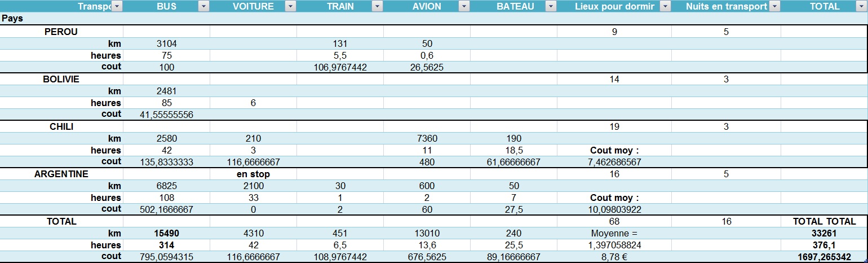Select the Pays header cell
Image resolution: width=868 pixels, height=263 pixels.
pos(12,19)
